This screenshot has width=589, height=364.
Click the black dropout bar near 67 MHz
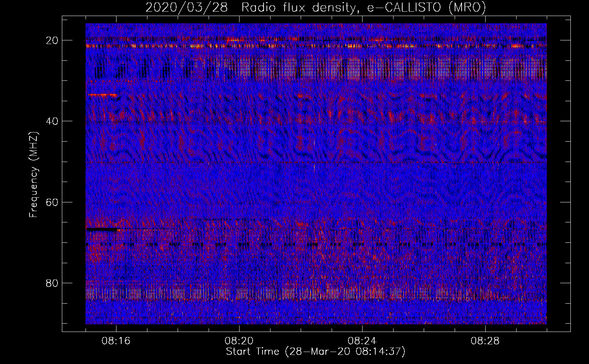[x=102, y=230]
